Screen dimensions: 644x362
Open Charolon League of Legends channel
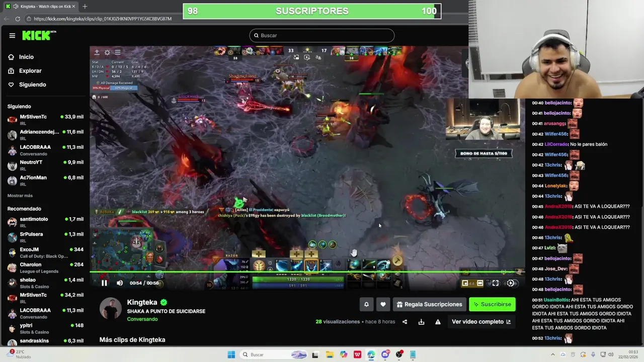tap(45, 267)
